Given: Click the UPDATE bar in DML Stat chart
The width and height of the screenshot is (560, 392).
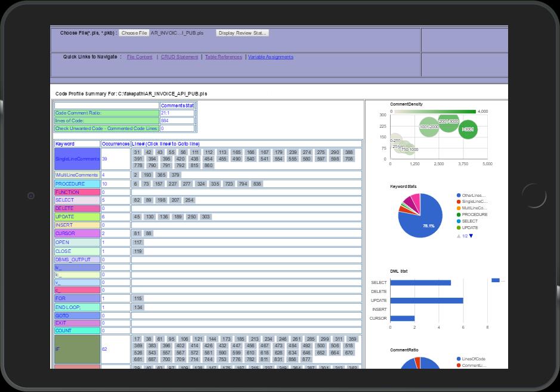Looking at the screenshot, I should [x=427, y=301].
